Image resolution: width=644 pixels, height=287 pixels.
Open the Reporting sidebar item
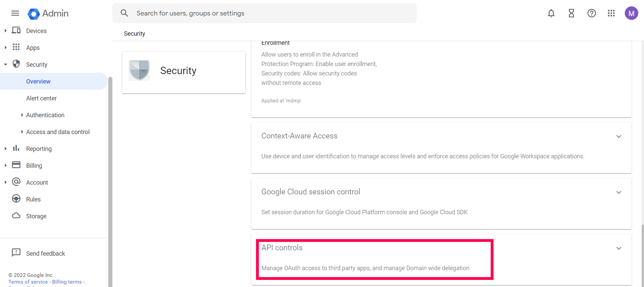click(x=39, y=149)
